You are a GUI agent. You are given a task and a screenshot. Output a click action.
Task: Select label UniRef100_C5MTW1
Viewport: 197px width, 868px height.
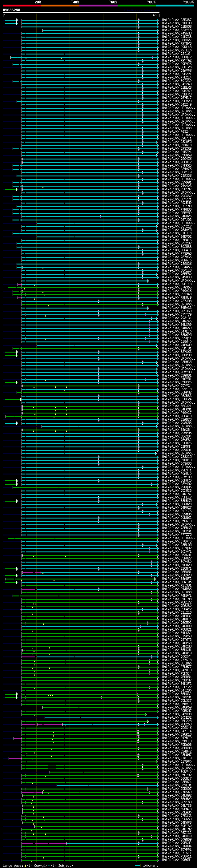tap(177, 349)
